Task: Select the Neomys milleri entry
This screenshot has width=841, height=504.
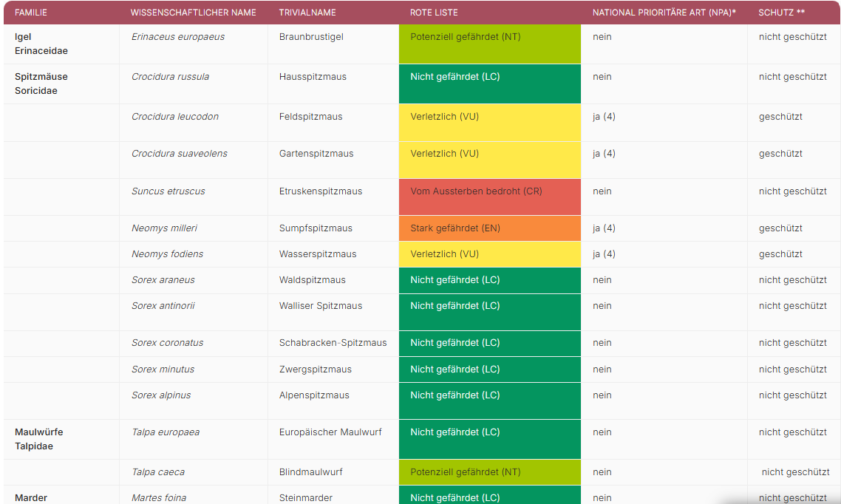Action: point(164,228)
